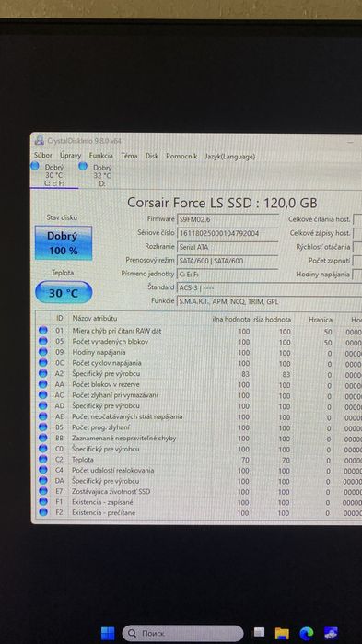The width and height of the screenshot is (362, 644).
Task: Click status icon of row AA
Action: coord(43,384)
